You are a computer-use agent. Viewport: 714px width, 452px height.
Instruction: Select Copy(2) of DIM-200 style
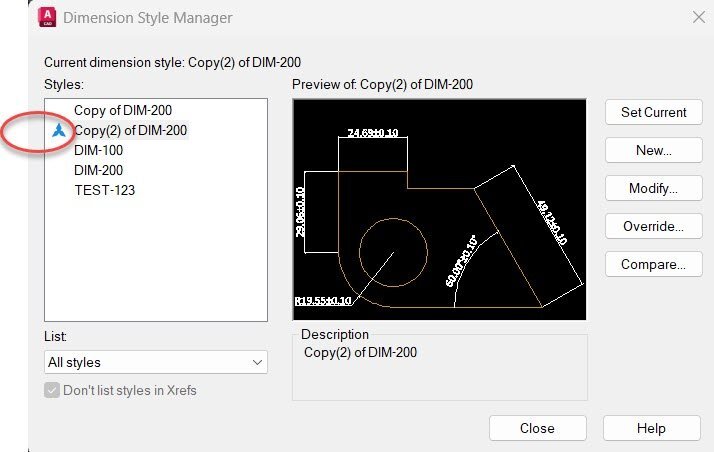click(130, 130)
